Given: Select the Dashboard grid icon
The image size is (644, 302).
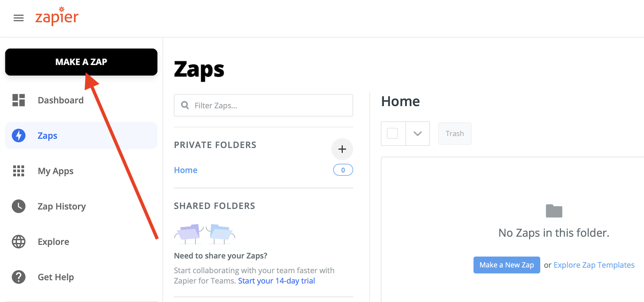Looking at the screenshot, I should point(18,100).
